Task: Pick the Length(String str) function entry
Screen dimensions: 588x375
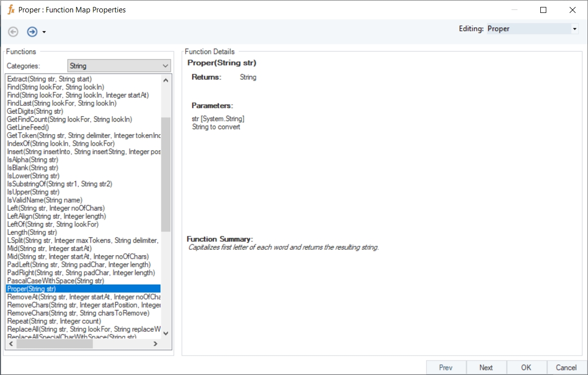Action: click(x=32, y=232)
